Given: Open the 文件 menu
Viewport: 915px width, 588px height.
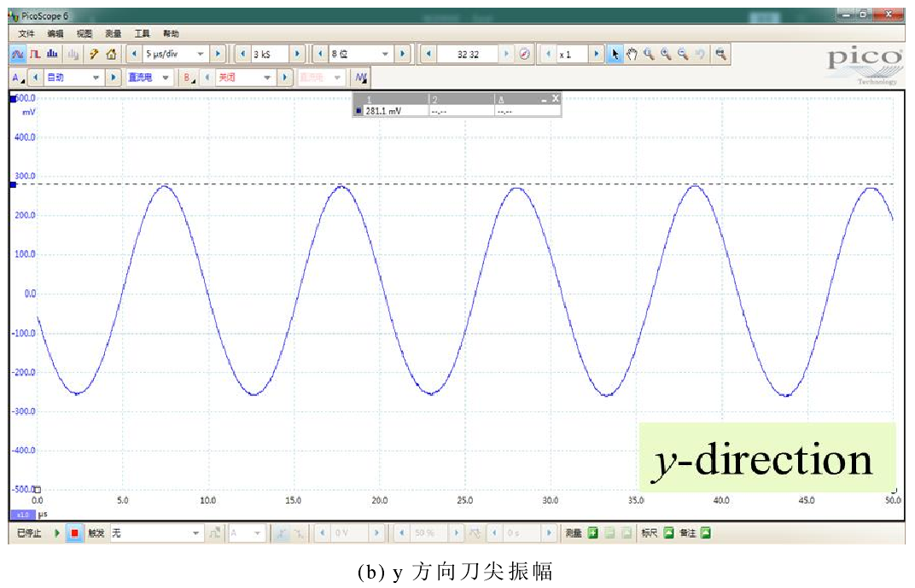Looking at the screenshot, I should pos(26,33).
